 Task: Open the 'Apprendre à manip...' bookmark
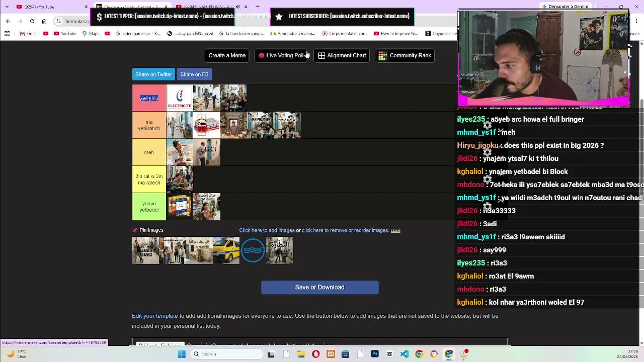tap(292, 34)
